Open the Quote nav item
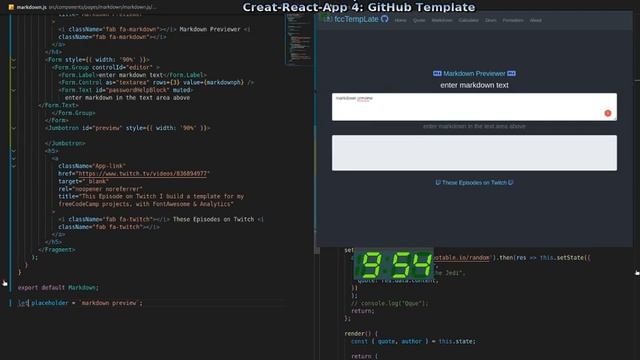Screen dimensions: 640x360 point(419,20)
